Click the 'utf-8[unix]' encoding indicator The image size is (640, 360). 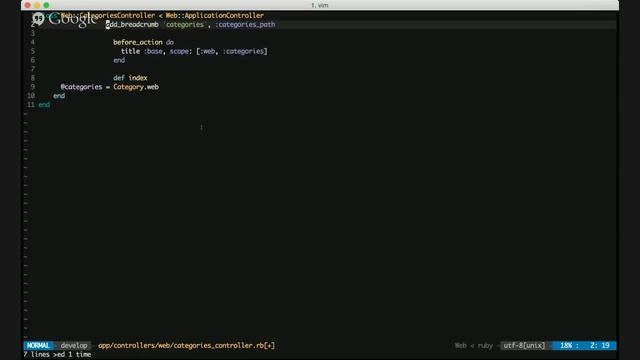[524, 345]
